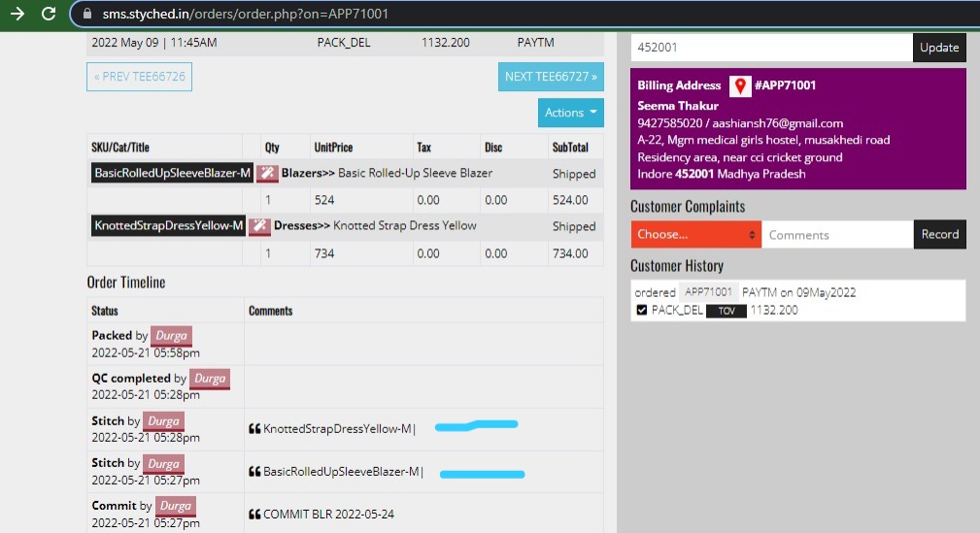The width and height of the screenshot is (980, 533).
Task: Click the #APP71001 order number heading
Action: [785, 85]
